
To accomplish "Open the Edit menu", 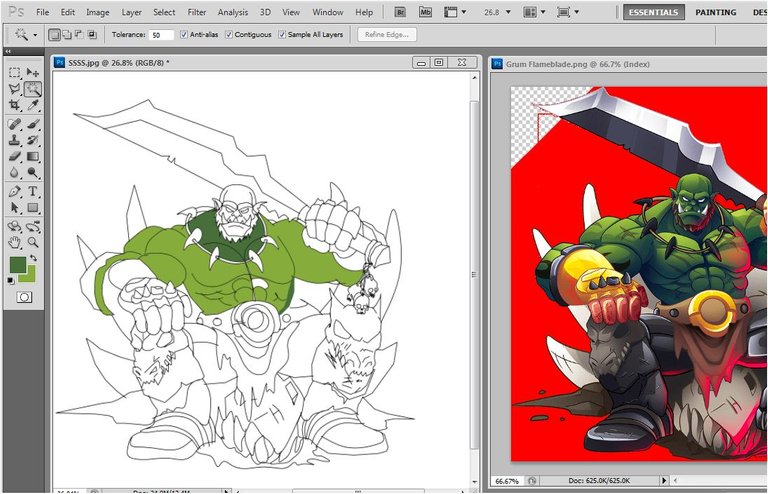I will (x=68, y=12).
